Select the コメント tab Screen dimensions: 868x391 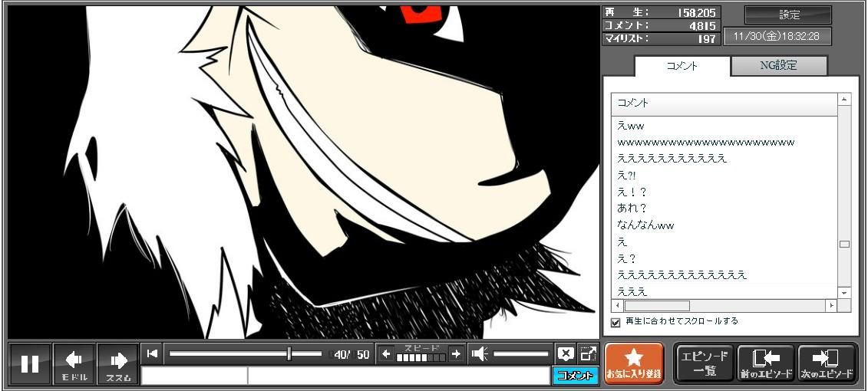click(682, 66)
